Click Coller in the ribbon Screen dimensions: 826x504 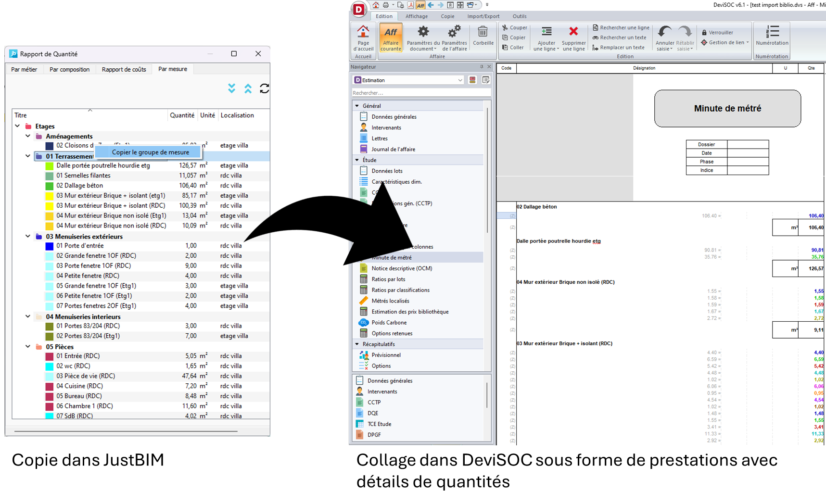coord(513,48)
